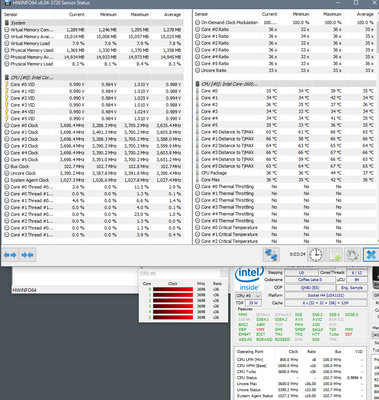The width and height of the screenshot is (379, 400).
Task: Close sensor window via blue X icon
Action: [x=371, y=255]
